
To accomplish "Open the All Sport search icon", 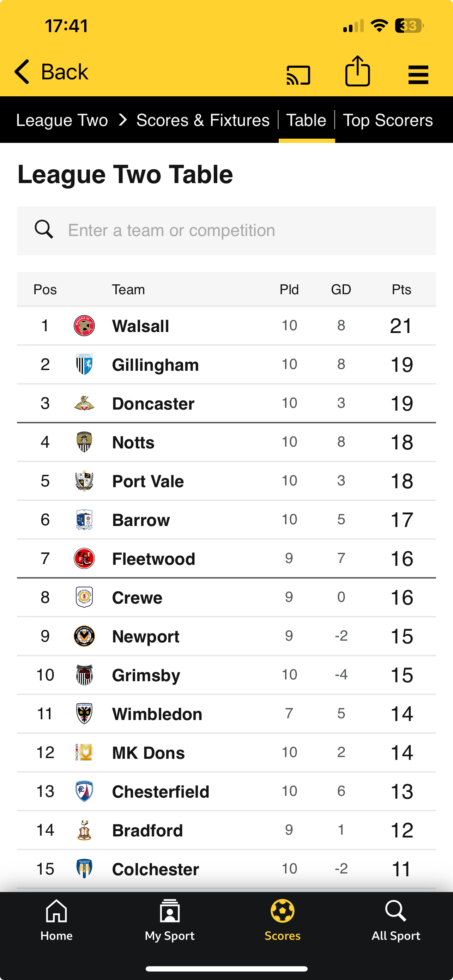I will tap(395, 911).
